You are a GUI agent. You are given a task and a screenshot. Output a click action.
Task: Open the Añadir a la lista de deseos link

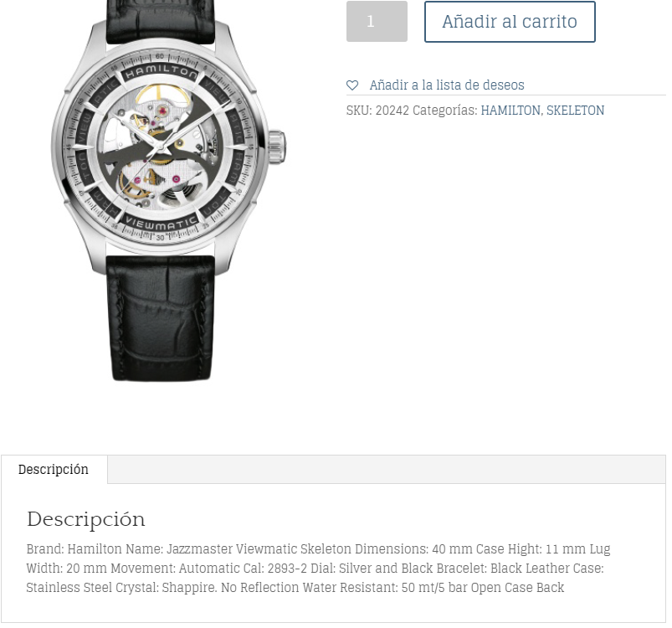(x=447, y=85)
